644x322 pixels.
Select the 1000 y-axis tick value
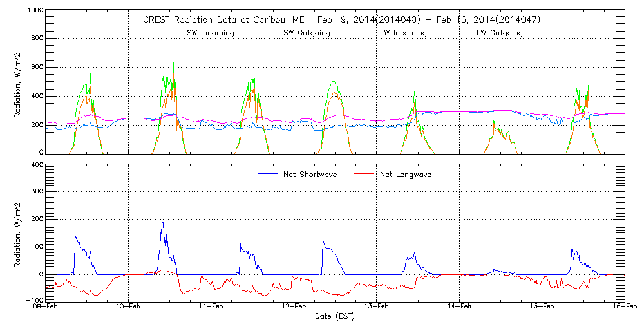pos(32,11)
